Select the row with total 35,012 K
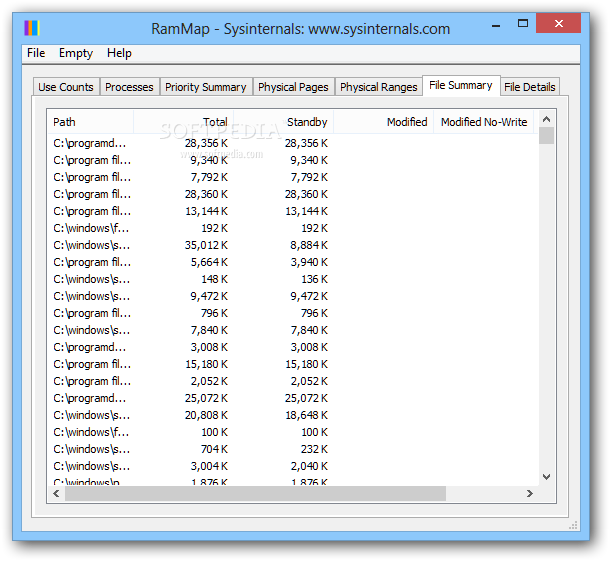Viewport: 610px width, 561px height. (293, 245)
